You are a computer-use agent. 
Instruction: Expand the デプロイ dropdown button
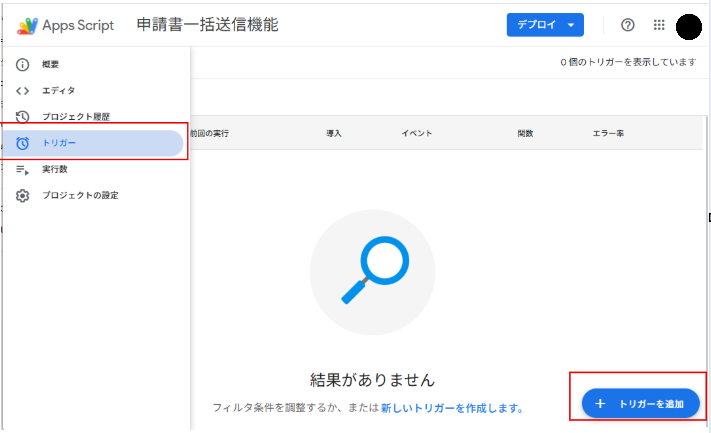[x=545, y=25]
